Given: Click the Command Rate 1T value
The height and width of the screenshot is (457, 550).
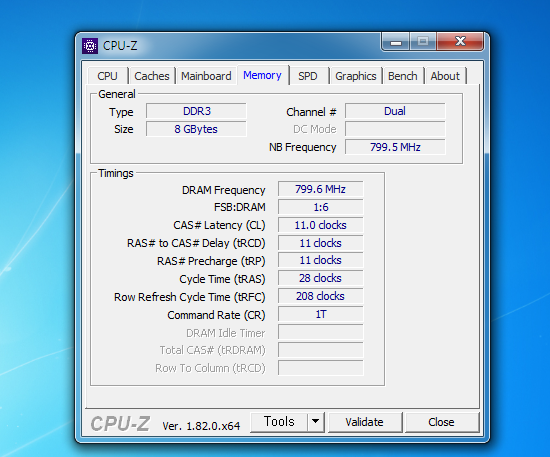Looking at the screenshot, I should pyautogui.click(x=321, y=314).
